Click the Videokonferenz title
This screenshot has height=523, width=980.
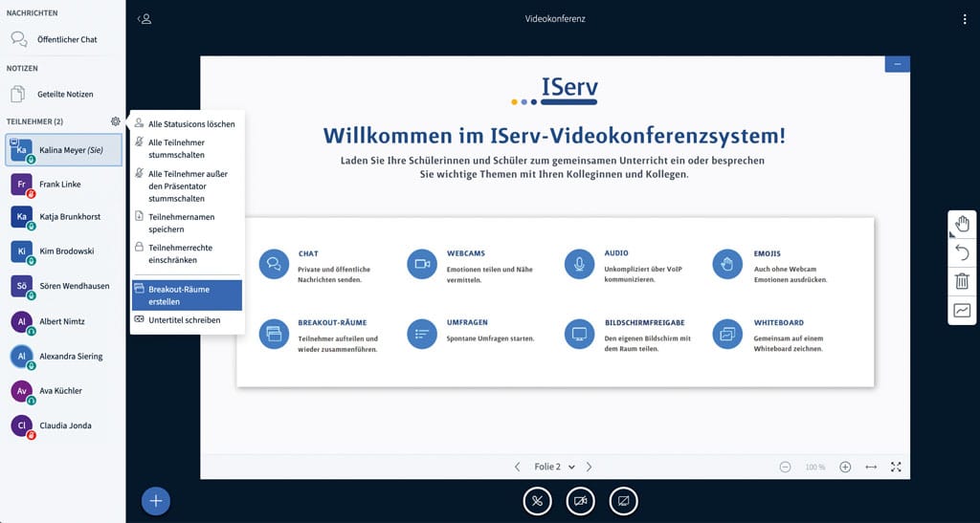[555, 19]
